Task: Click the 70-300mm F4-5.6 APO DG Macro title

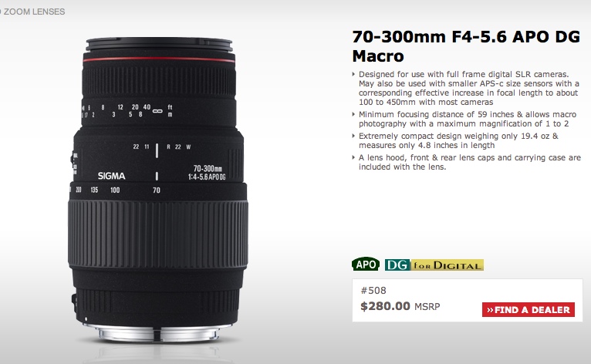Action: click(x=466, y=46)
